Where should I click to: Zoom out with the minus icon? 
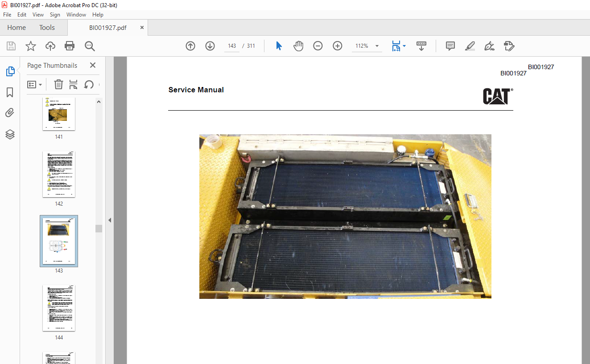318,46
